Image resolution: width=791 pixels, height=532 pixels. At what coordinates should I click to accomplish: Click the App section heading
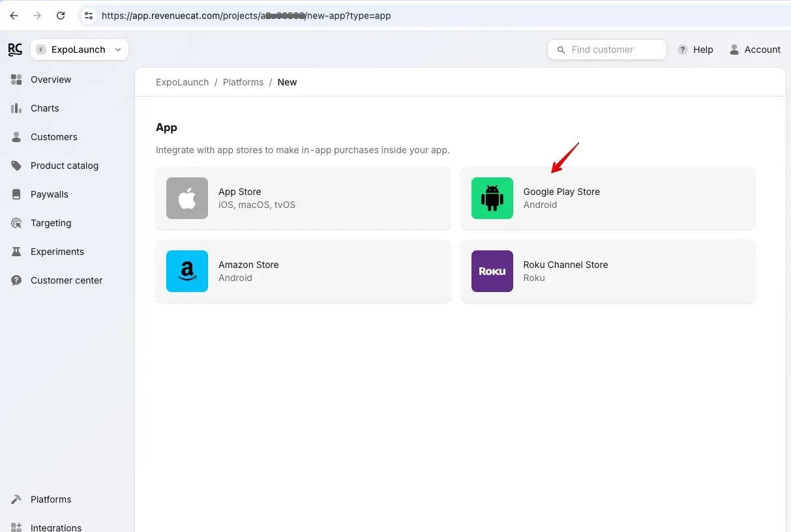click(x=166, y=128)
